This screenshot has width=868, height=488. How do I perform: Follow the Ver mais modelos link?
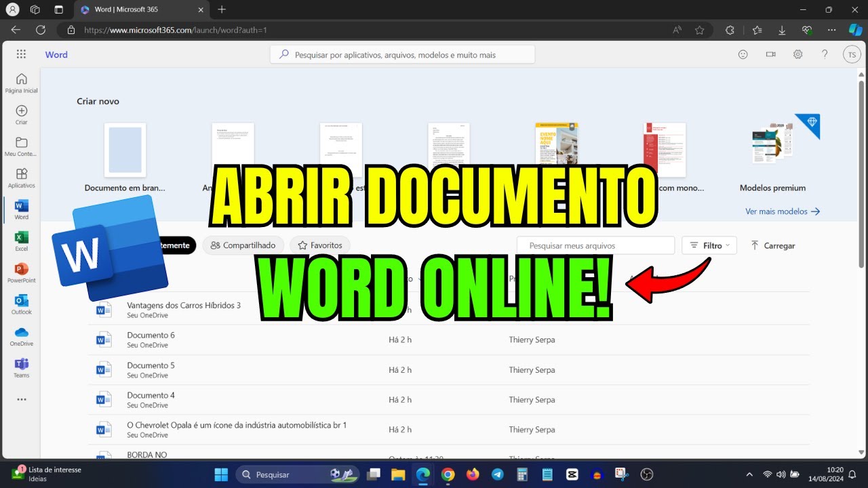click(x=783, y=211)
